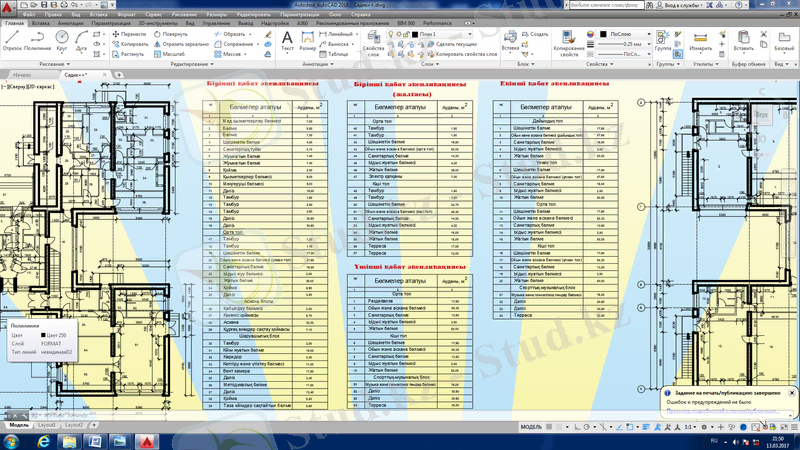Open the lineweight dropdown showing 0.25 мм

[625, 44]
